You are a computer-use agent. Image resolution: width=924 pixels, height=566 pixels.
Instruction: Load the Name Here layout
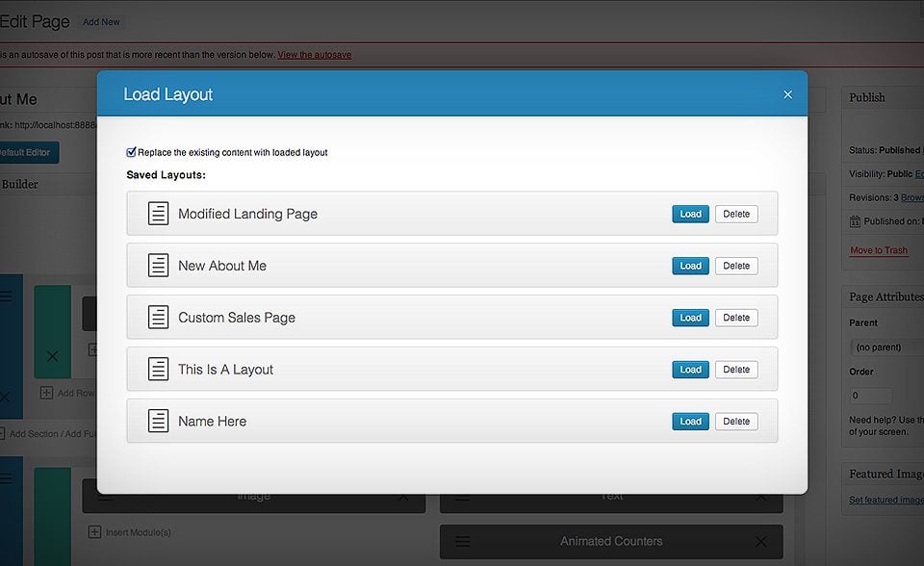(690, 422)
